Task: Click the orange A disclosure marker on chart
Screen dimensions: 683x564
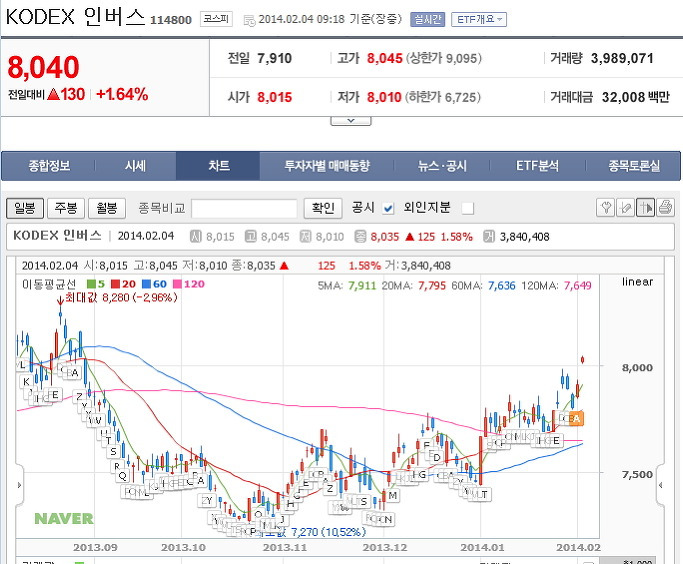Action: tap(576, 419)
